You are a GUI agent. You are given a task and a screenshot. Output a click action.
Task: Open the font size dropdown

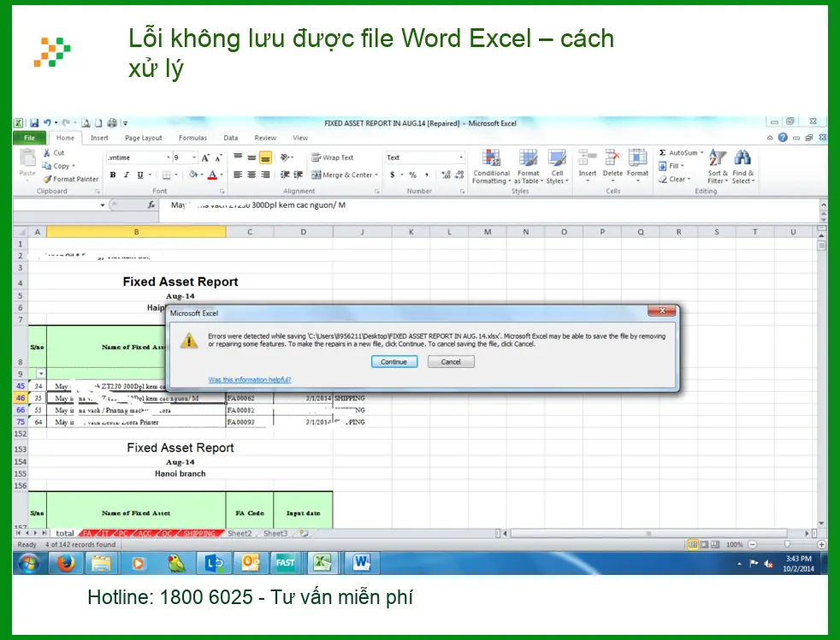pyautogui.click(x=194, y=157)
